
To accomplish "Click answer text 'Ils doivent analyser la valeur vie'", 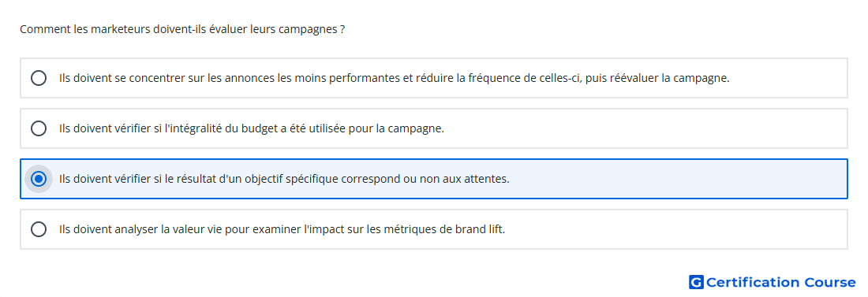I will [x=282, y=229].
